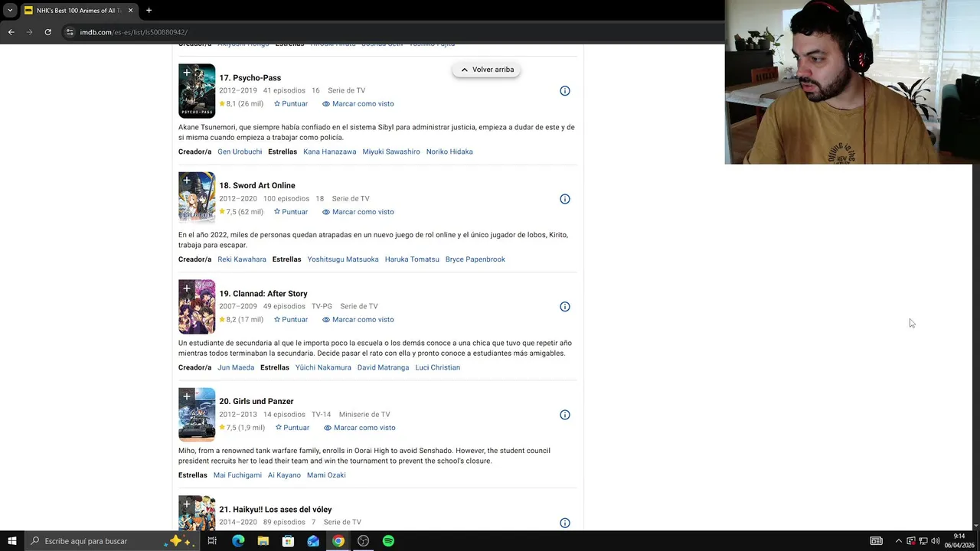980x551 pixels.
Task: Add Clannad: After Story to watchlist
Action: coord(186,289)
